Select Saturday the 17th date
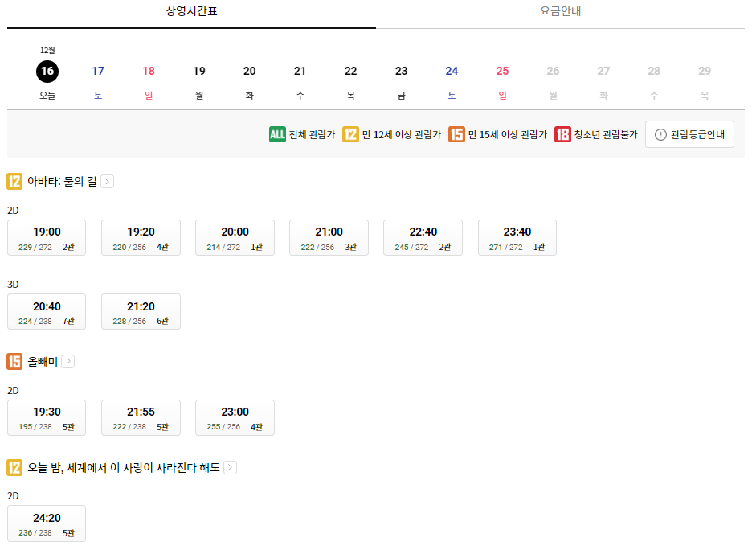 pyautogui.click(x=98, y=72)
